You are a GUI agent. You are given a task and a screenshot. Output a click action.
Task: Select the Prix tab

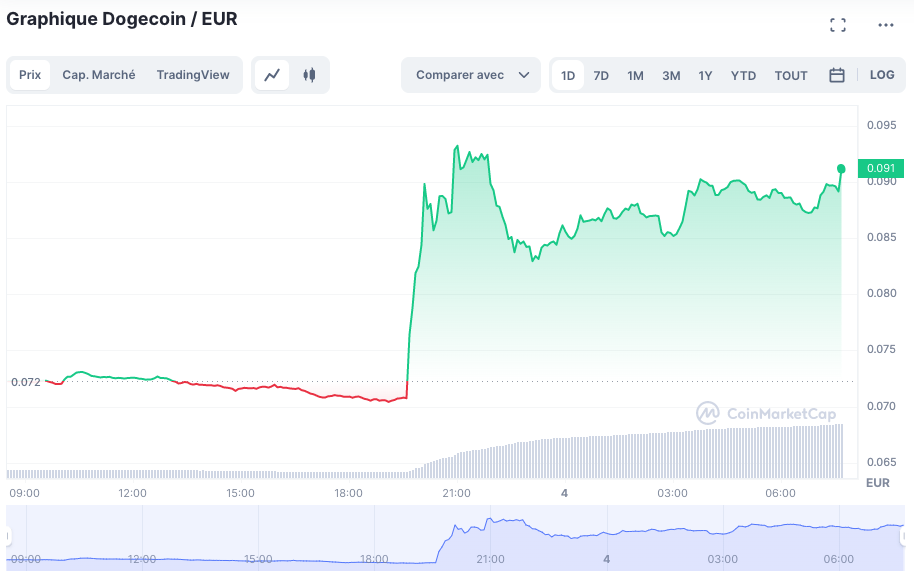tap(30, 75)
